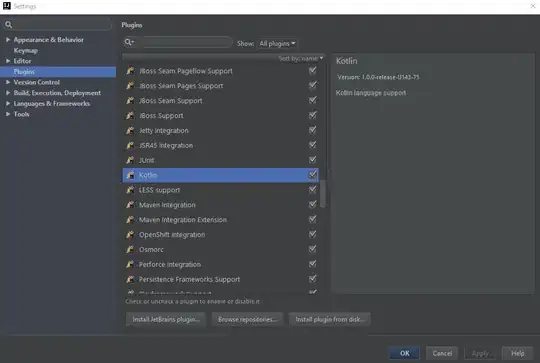This screenshot has height=363, width=540.
Task: Click Install JetBrains plugin button
Action: tap(166, 319)
